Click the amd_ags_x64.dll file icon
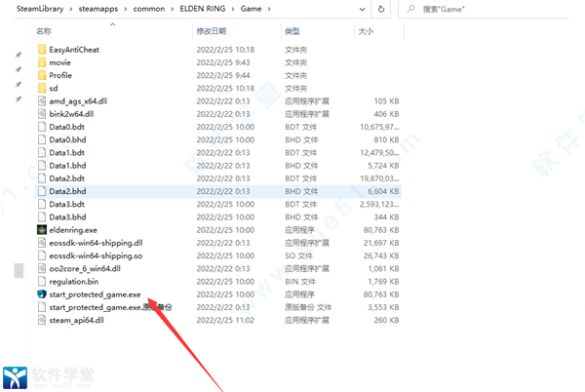The image size is (585, 392). coord(41,100)
